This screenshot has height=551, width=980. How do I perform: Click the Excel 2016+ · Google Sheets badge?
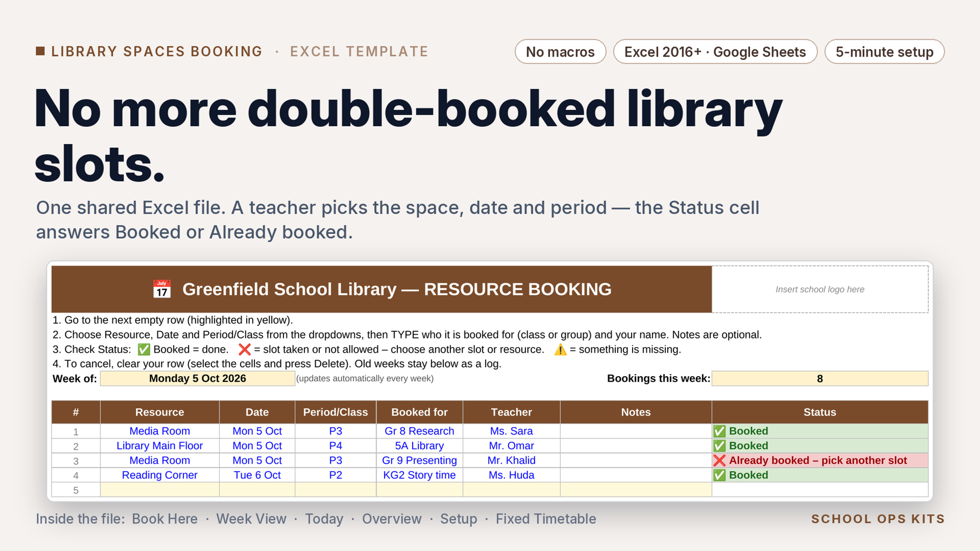pyautogui.click(x=715, y=52)
